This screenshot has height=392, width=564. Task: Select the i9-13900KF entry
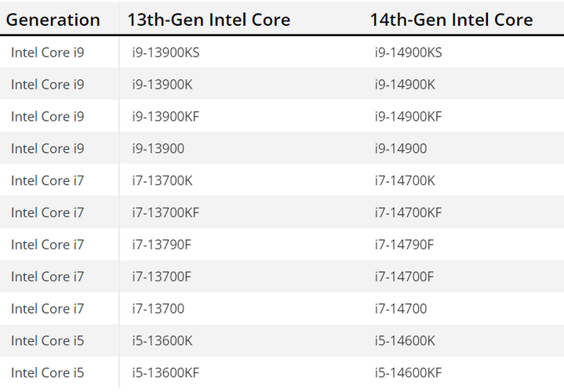tap(166, 117)
